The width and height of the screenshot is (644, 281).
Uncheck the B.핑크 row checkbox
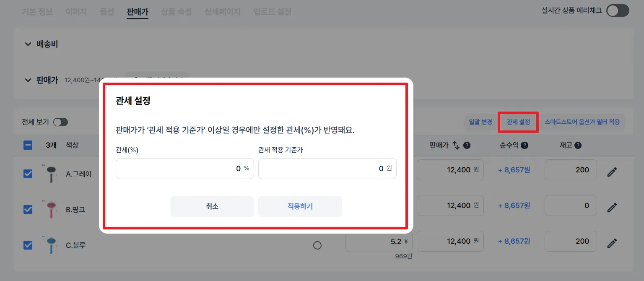(28, 209)
